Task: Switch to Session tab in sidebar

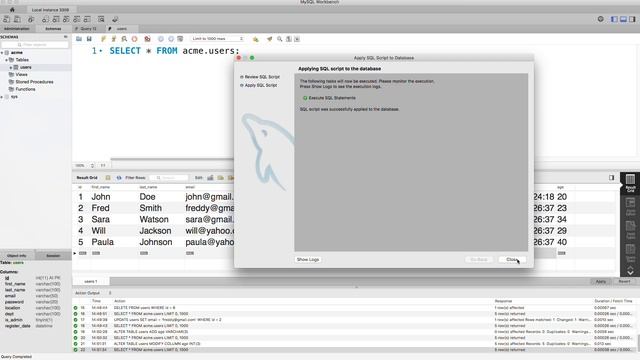Action: click(x=53, y=256)
